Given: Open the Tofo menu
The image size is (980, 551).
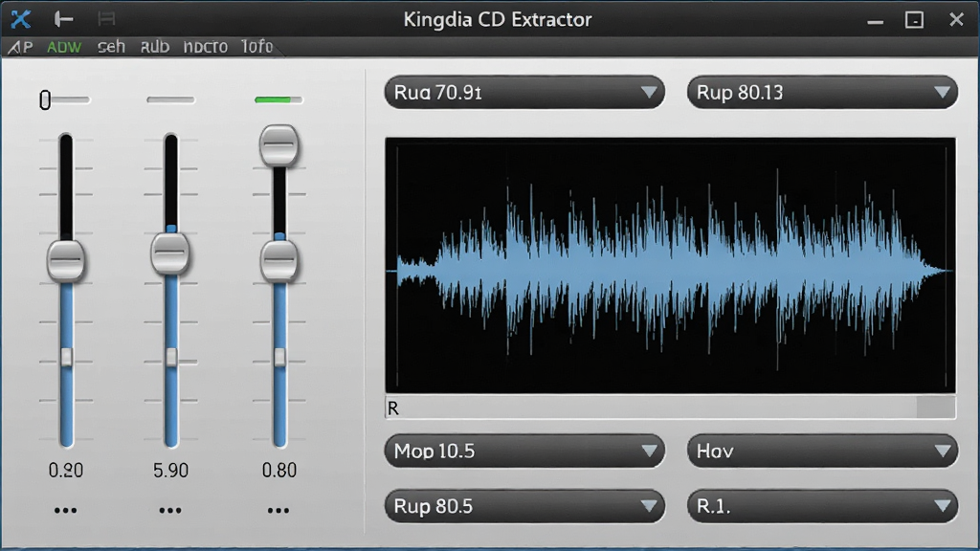Looking at the screenshot, I should [x=256, y=47].
